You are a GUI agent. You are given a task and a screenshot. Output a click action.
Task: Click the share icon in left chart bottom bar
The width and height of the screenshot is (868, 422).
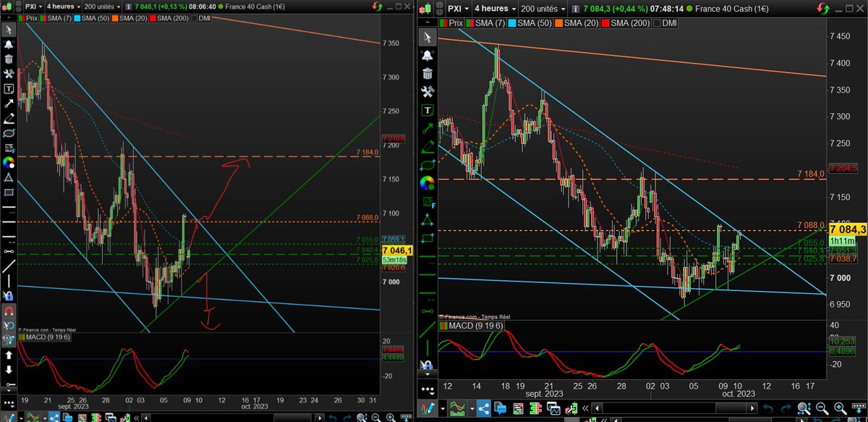click(x=54, y=418)
